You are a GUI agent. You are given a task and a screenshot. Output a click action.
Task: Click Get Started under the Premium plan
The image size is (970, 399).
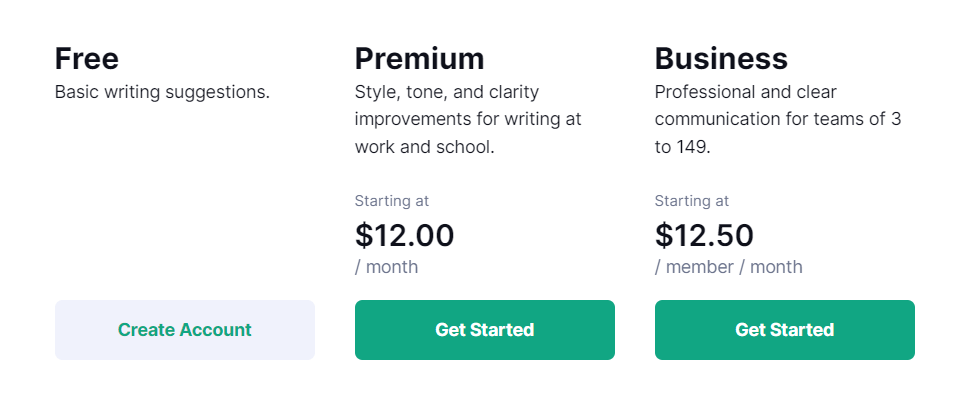484,330
